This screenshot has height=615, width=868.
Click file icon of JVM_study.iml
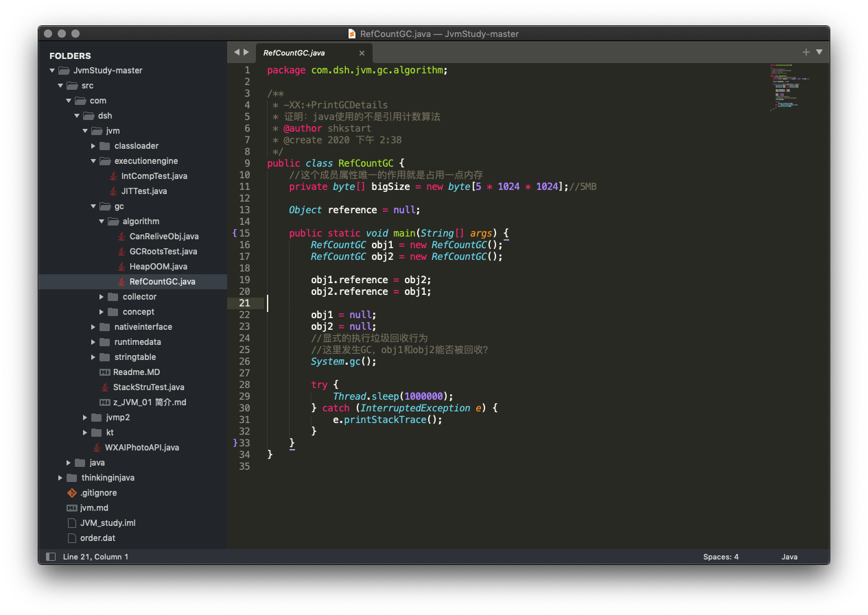click(x=72, y=523)
